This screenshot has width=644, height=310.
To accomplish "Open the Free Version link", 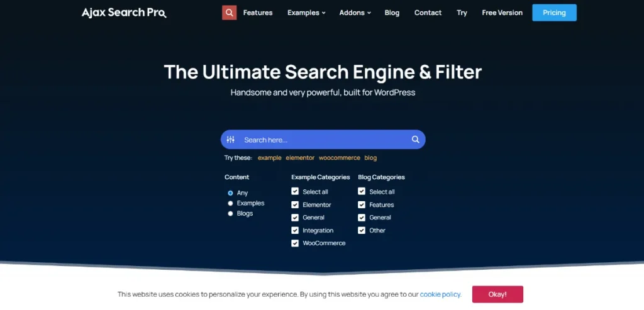I will pyautogui.click(x=502, y=13).
